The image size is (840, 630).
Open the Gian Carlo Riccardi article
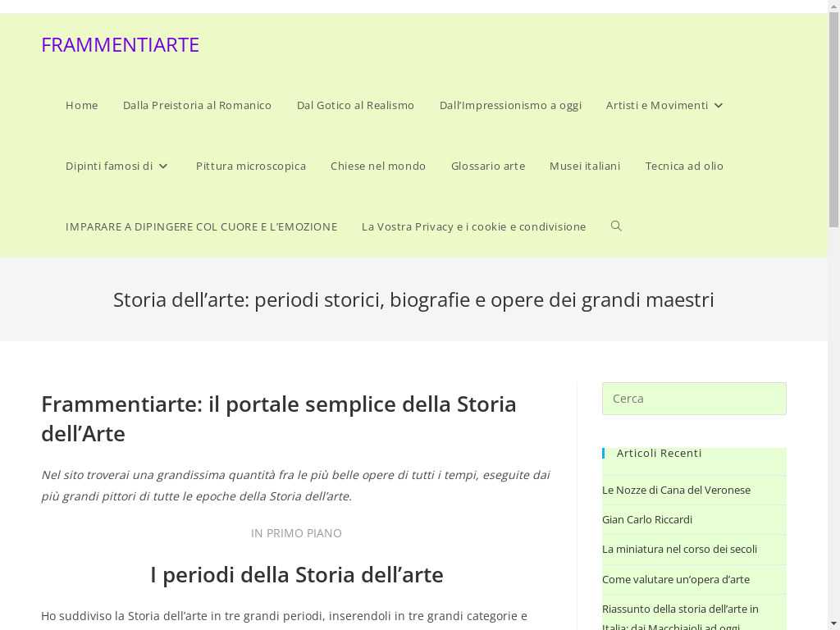(647, 519)
